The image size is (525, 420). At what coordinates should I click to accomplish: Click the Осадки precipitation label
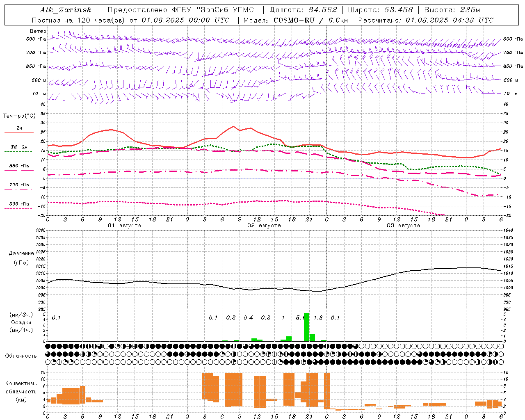(x=21, y=322)
